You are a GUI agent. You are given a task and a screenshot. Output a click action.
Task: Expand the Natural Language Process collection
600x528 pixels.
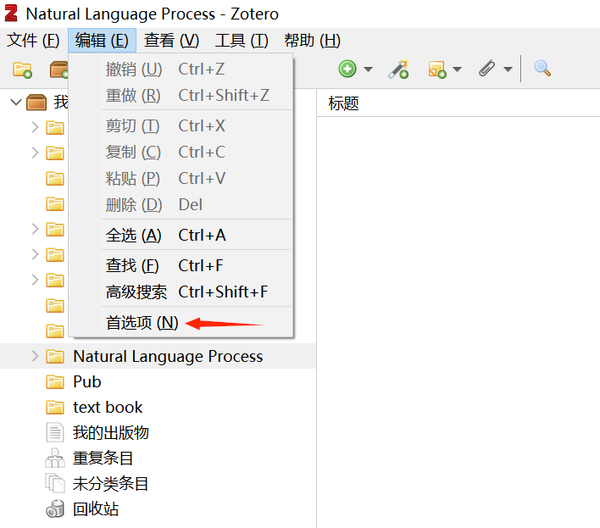coord(35,356)
